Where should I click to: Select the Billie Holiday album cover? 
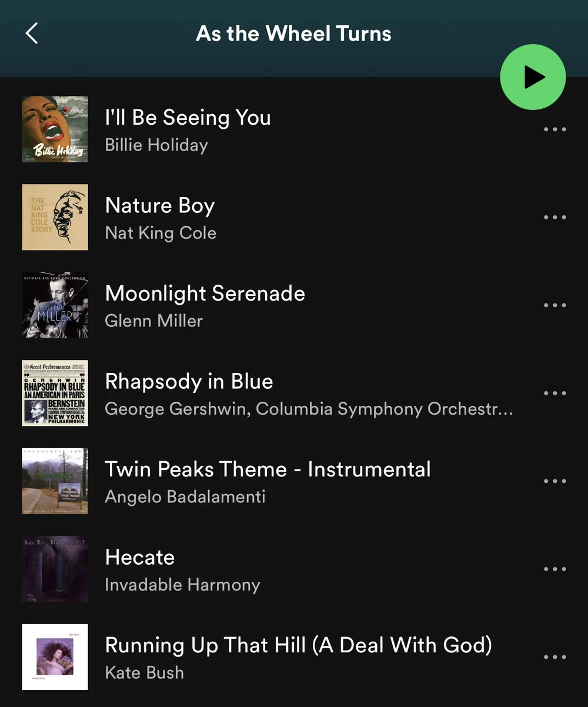tap(55, 129)
